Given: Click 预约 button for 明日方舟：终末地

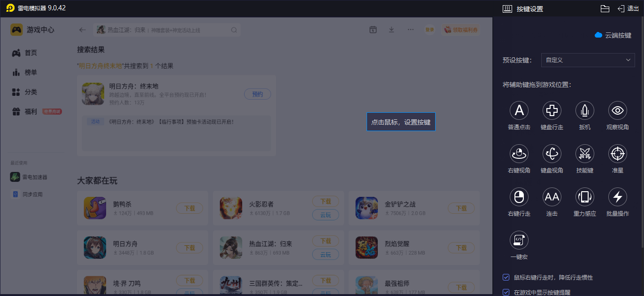Looking at the screenshot, I should coord(258,94).
